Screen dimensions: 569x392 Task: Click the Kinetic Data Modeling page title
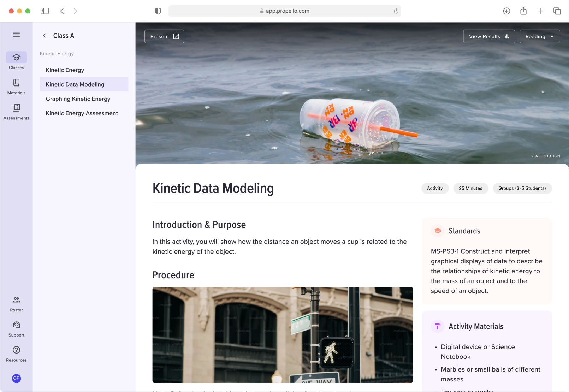(213, 189)
